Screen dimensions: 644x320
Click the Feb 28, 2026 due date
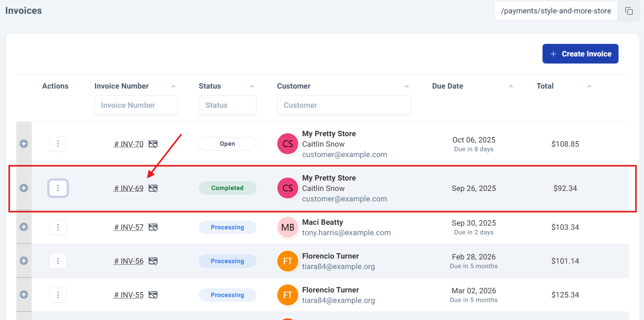474,257
